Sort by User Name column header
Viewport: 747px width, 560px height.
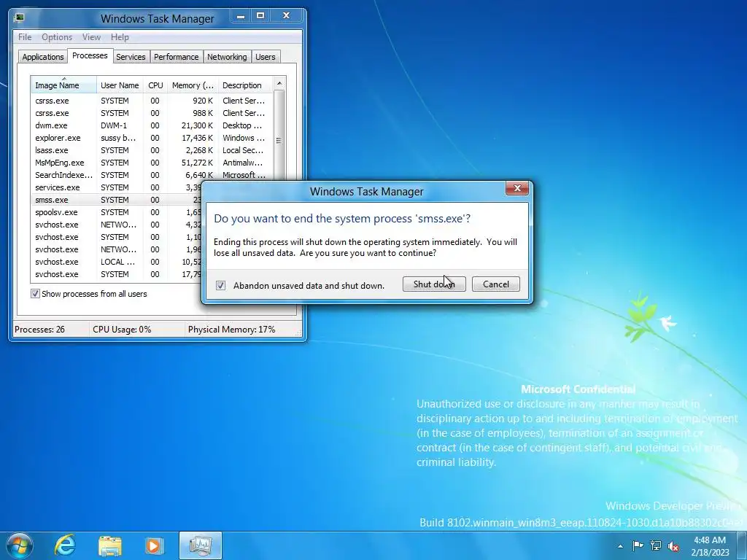pyautogui.click(x=120, y=85)
